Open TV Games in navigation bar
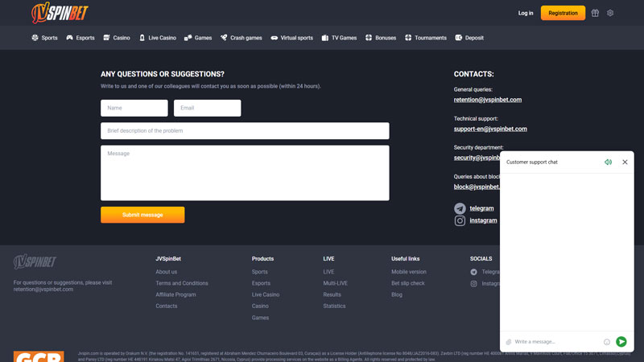The width and height of the screenshot is (644, 362). pyautogui.click(x=339, y=38)
